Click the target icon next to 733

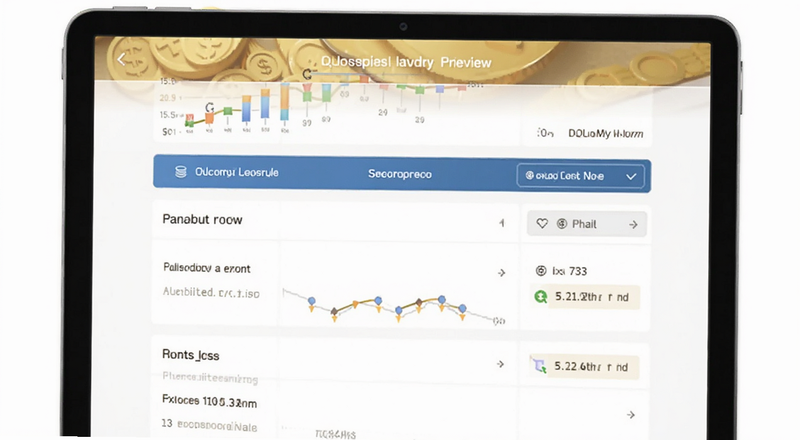pos(541,271)
